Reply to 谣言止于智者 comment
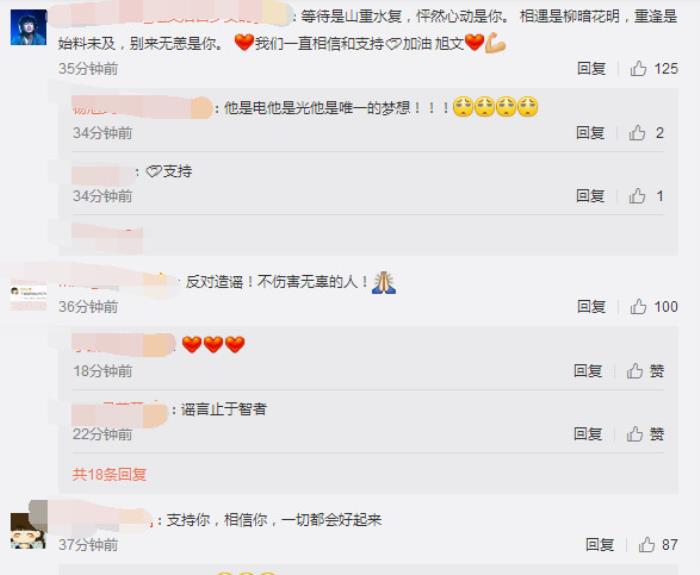Viewport: 700px width, 575px height. coord(588,433)
